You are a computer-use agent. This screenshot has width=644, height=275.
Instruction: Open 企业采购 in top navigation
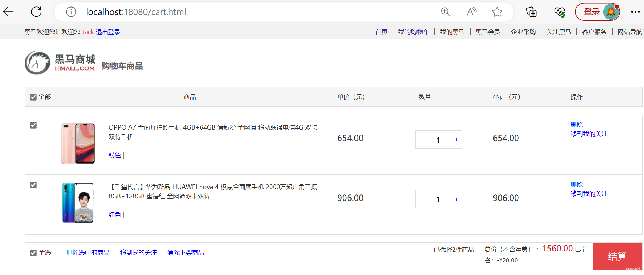523,32
